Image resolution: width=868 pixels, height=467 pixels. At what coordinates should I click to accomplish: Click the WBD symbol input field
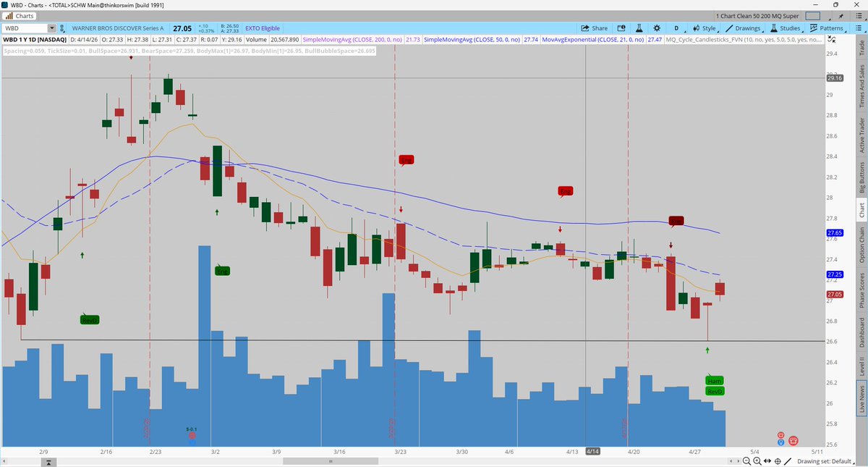[25, 28]
